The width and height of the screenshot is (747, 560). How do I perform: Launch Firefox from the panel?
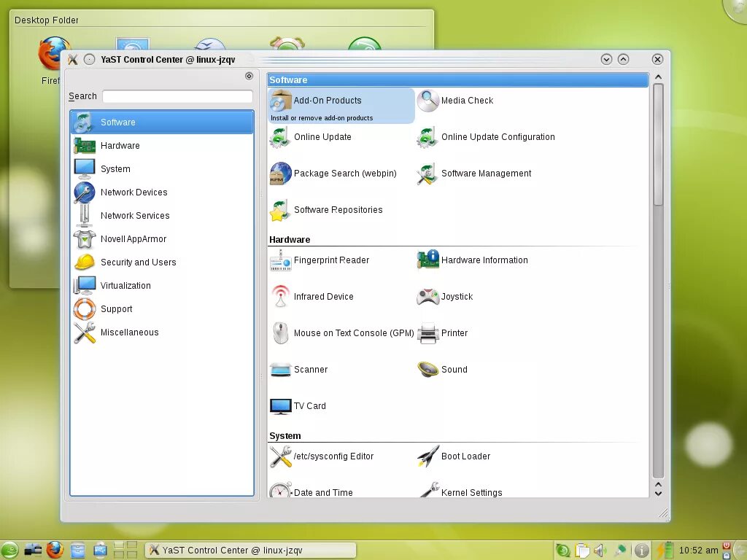click(55, 550)
